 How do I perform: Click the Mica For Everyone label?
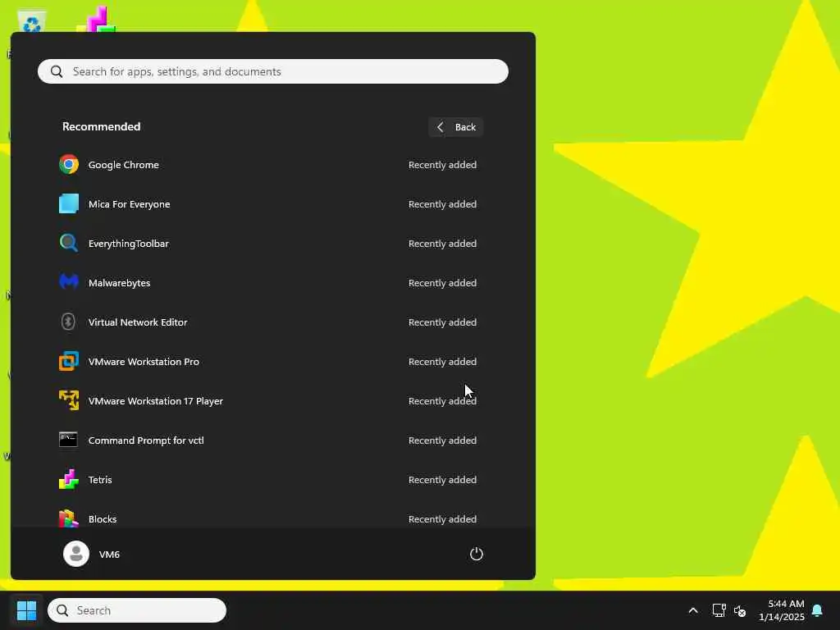point(129,204)
